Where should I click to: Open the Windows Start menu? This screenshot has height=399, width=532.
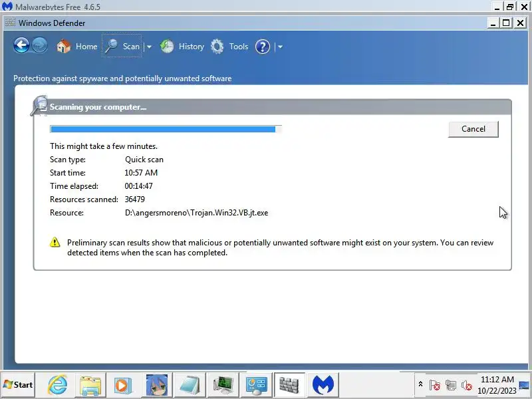[x=18, y=385]
